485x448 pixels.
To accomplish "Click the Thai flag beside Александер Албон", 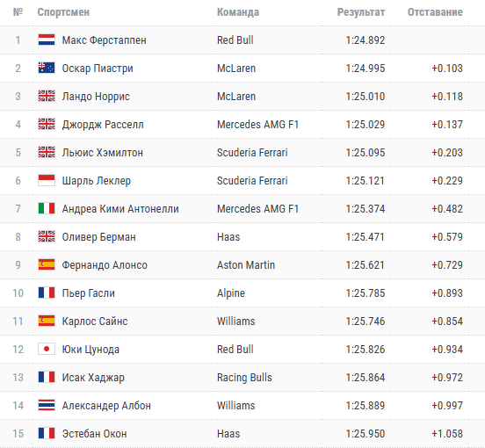I will click(47, 405).
